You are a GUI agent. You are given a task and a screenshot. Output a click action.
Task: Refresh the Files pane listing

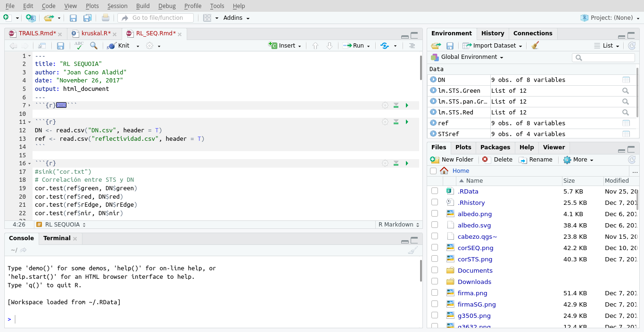(632, 160)
